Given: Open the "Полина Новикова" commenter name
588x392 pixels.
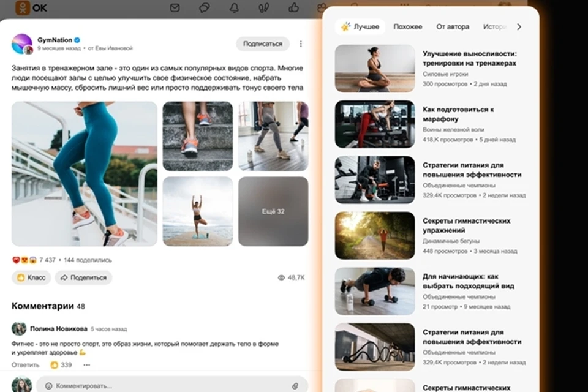Looking at the screenshot, I should pos(59,328).
